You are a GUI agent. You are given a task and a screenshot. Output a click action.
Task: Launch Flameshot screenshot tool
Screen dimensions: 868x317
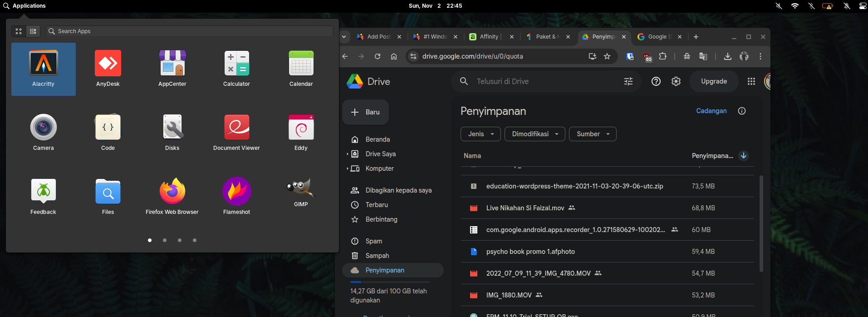(x=236, y=196)
